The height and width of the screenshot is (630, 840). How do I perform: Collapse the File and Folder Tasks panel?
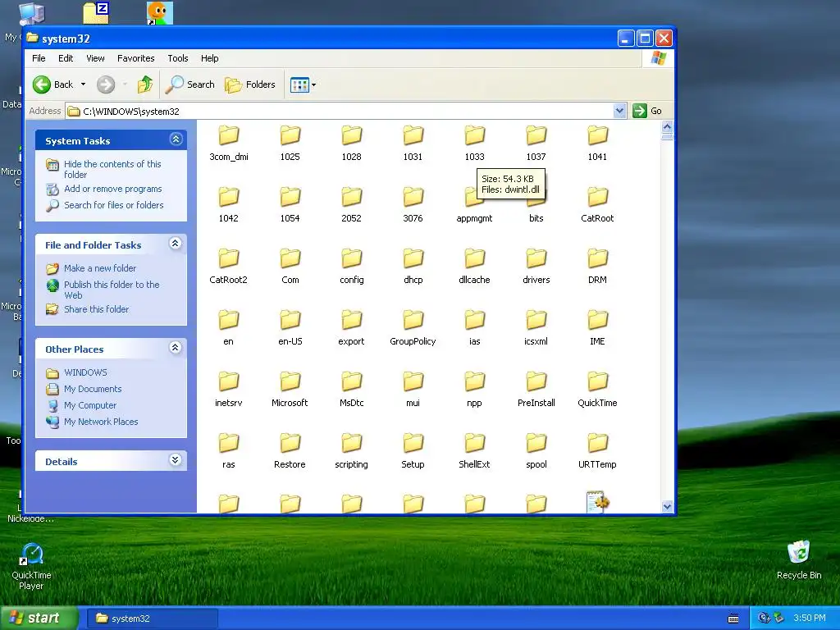tap(176, 244)
